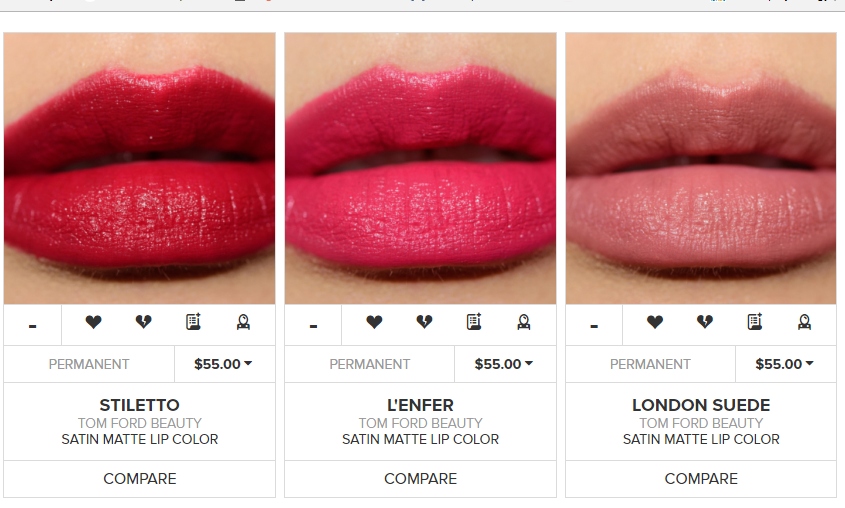Expand the Stiletto $55.00 price dropdown
The image size is (845, 508).
click(224, 364)
